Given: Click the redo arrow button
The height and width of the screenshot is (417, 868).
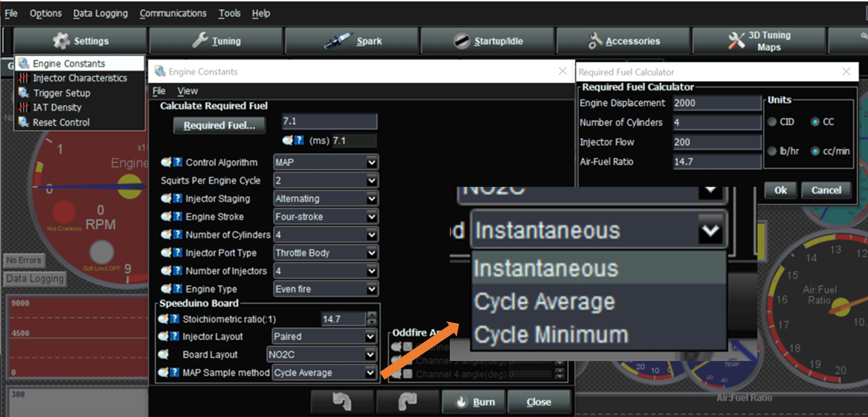Looking at the screenshot, I should click(407, 401).
